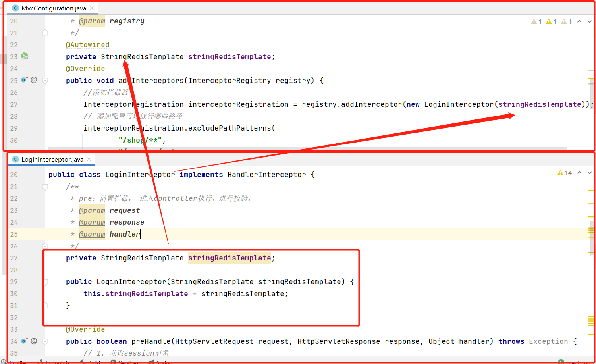The height and width of the screenshot is (364, 596).
Task: Click the class icon on the MvcConfiguration.java tab
Action: (x=15, y=8)
